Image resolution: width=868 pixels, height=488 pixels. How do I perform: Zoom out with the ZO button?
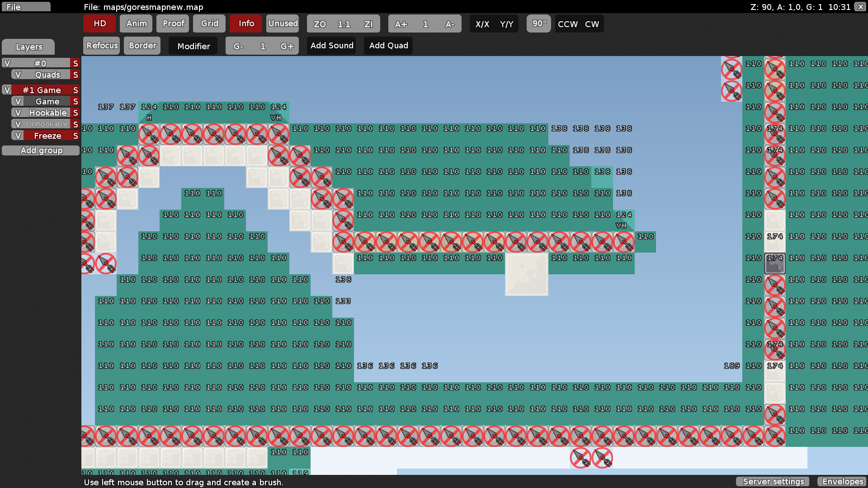pyautogui.click(x=320, y=24)
